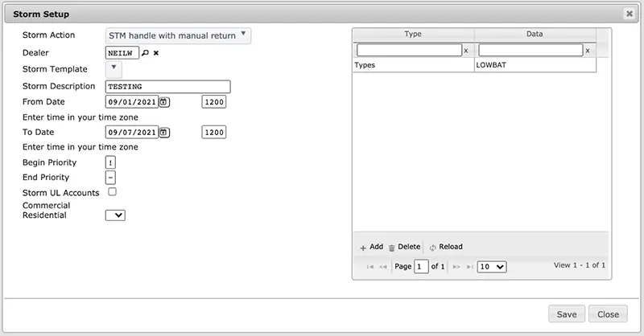Click the Data column filter box
The height and width of the screenshot is (336, 644).
(x=530, y=50)
